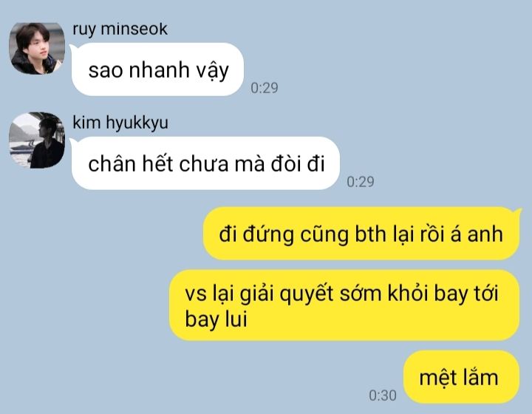The image size is (532, 414).
Task: Click the words 'bay lui' in yellow bubble
Action: [x=216, y=319]
